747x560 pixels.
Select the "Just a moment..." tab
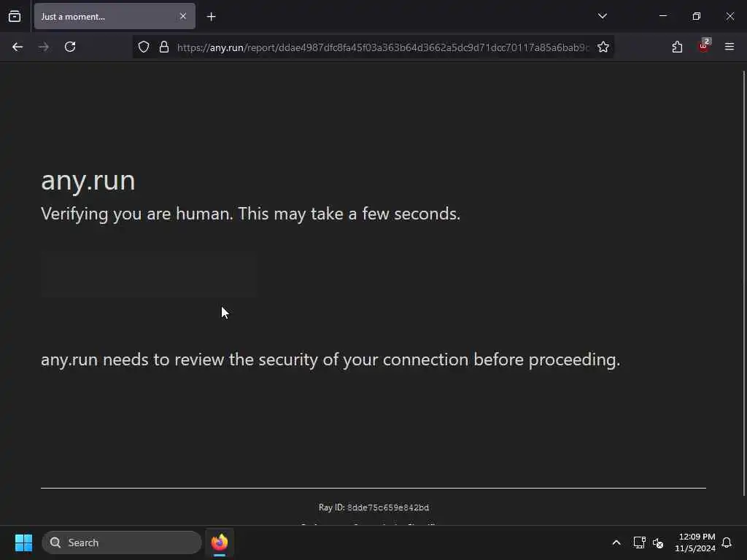(115, 16)
